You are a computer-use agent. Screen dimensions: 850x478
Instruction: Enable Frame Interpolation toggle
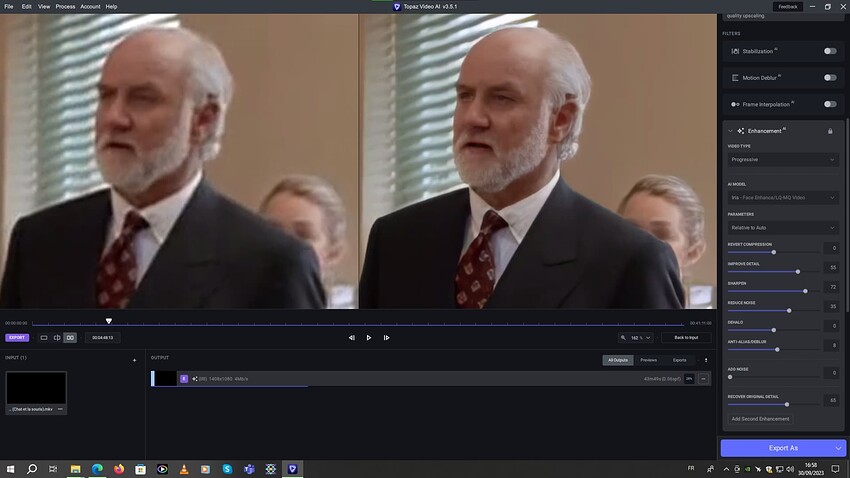pyautogui.click(x=830, y=104)
